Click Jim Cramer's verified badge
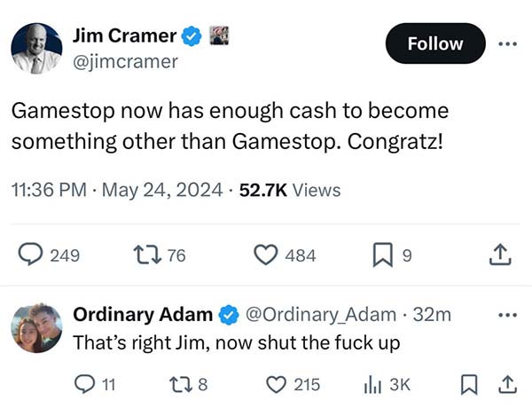 (x=192, y=35)
